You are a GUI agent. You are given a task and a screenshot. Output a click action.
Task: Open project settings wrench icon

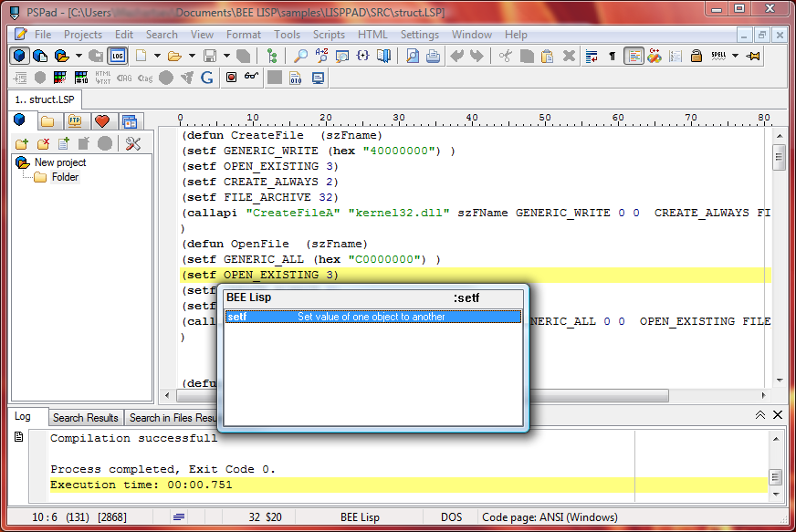pos(133,143)
